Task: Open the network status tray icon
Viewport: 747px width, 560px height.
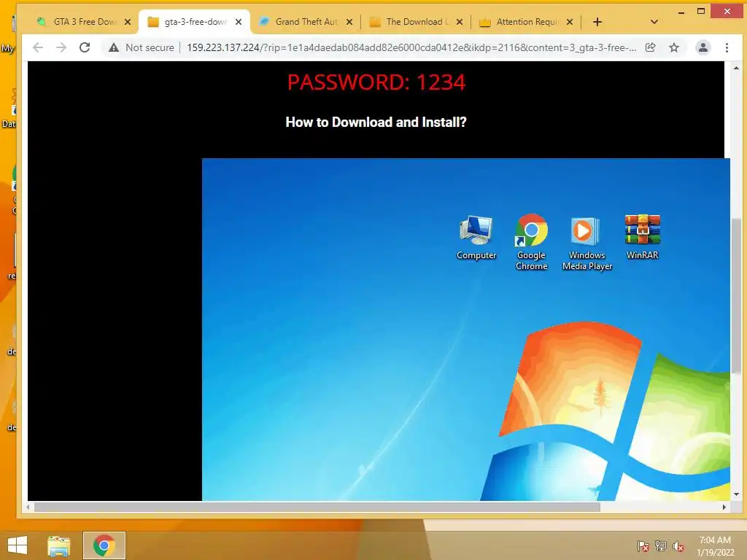Action: (x=661, y=546)
